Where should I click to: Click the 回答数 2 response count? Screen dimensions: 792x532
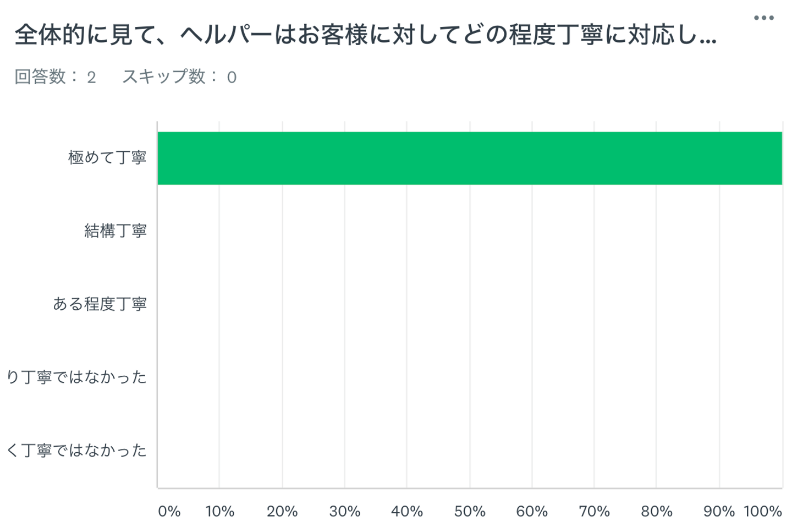coord(55,76)
